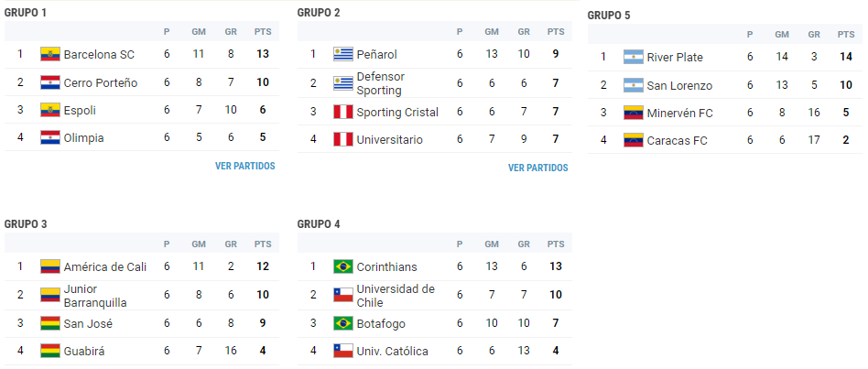This screenshot has height=369, width=868.
Task: Click the Ecuador flag beside Barcelona SC
Action: point(49,54)
